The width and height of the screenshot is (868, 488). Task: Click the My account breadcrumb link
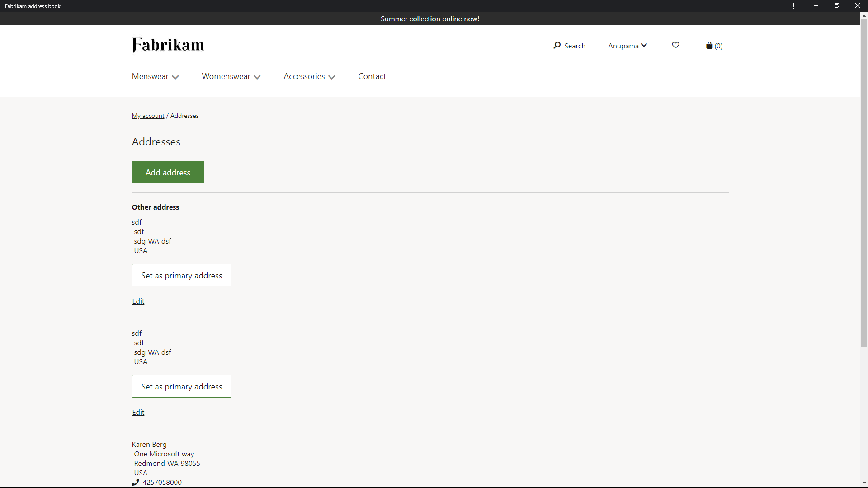148,116
